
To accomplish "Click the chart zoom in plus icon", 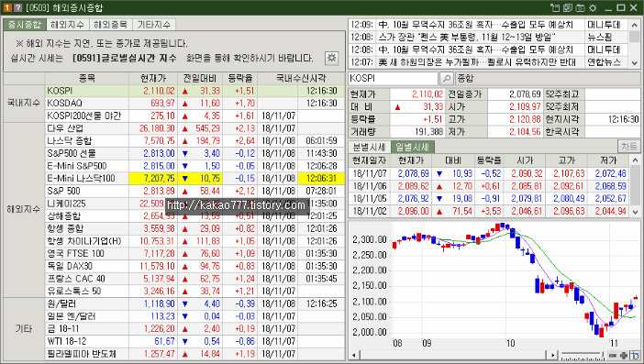I will pyautogui.click(x=624, y=356).
